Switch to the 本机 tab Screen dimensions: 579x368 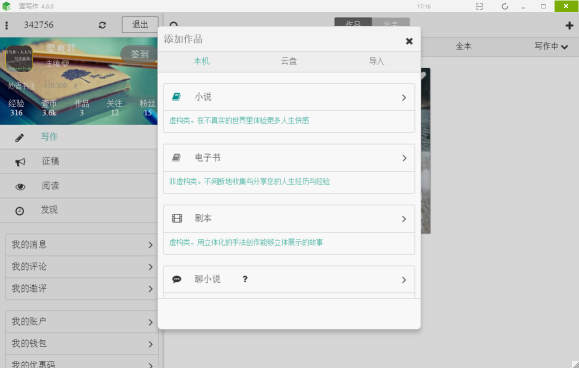(x=202, y=61)
